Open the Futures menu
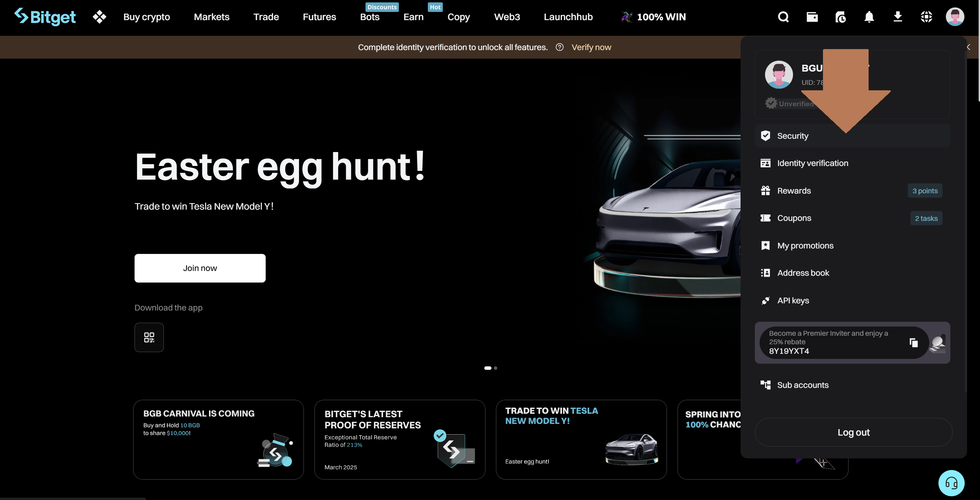This screenshot has height=500, width=980. (x=319, y=17)
